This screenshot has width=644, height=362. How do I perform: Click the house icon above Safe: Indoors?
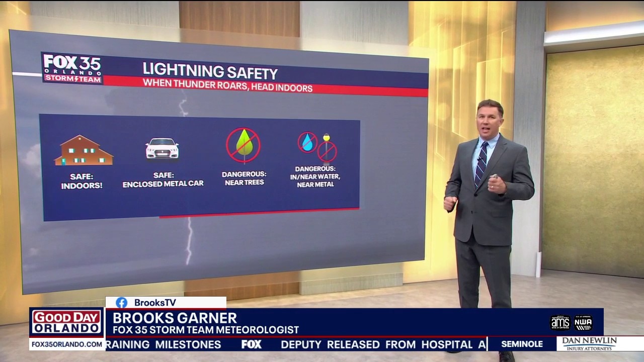(x=84, y=150)
